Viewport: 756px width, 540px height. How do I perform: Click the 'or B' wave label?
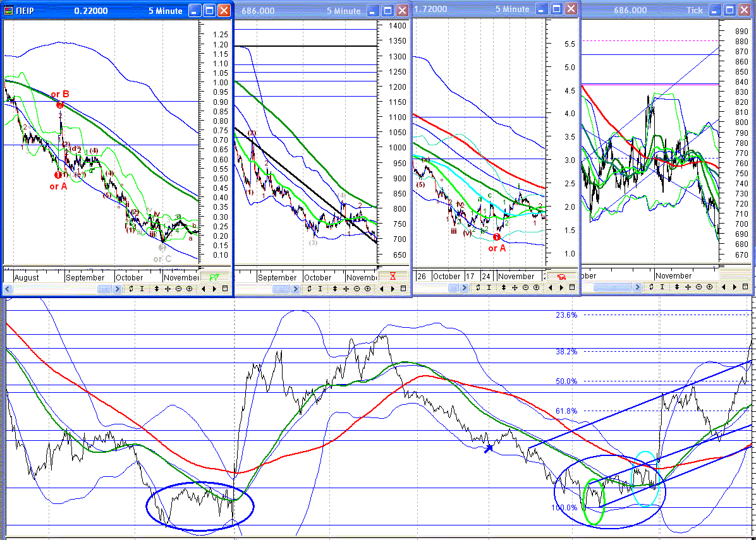coord(60,94)
